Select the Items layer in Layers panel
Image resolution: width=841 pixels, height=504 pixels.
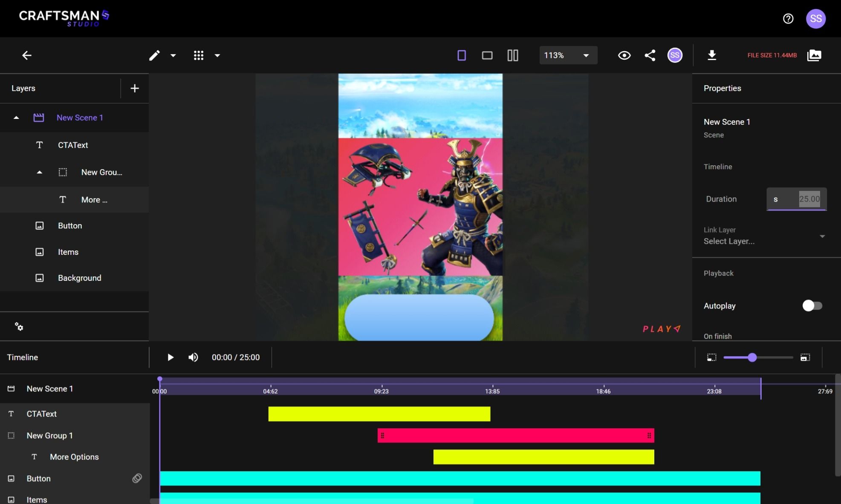point(74,252)
